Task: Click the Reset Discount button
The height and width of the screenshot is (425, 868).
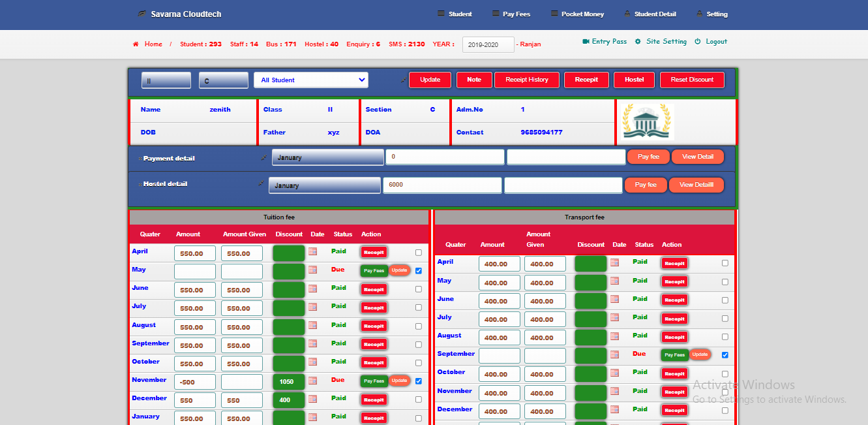Action: coord(692,80)
